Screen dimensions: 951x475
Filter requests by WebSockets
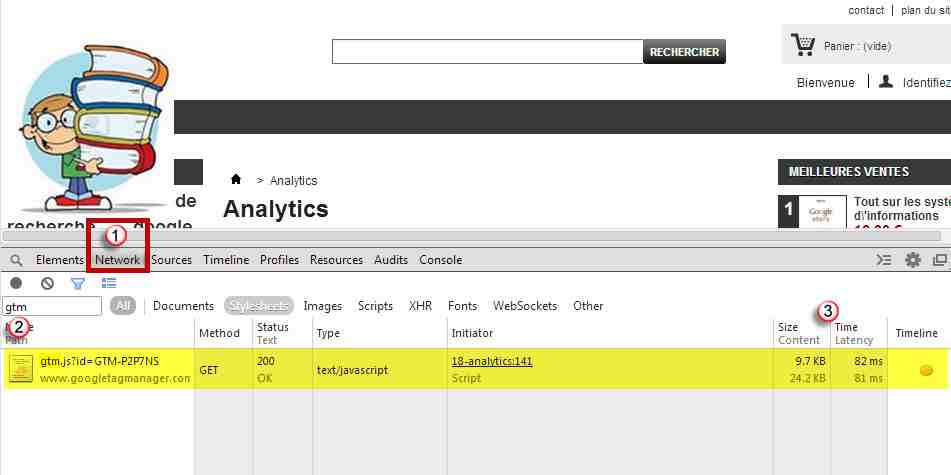525,306
